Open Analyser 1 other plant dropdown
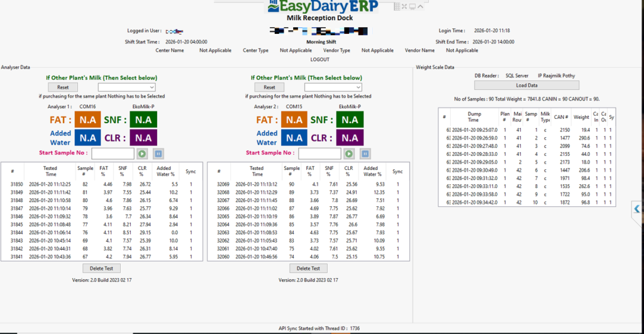Viewport: 644px width, 334px height. (x=126, y=87)
